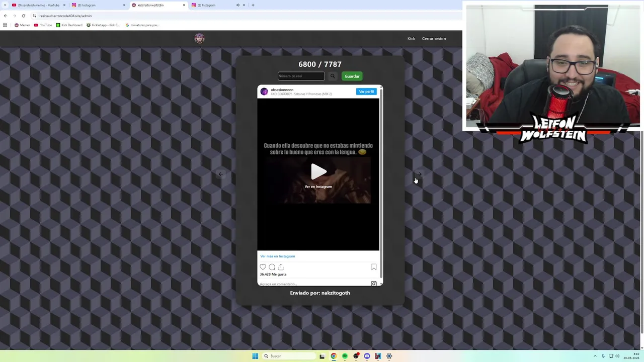Open the apps grid in bookmarks bar
This screenshot has height=362, width=644.
[x=5, y=25]
